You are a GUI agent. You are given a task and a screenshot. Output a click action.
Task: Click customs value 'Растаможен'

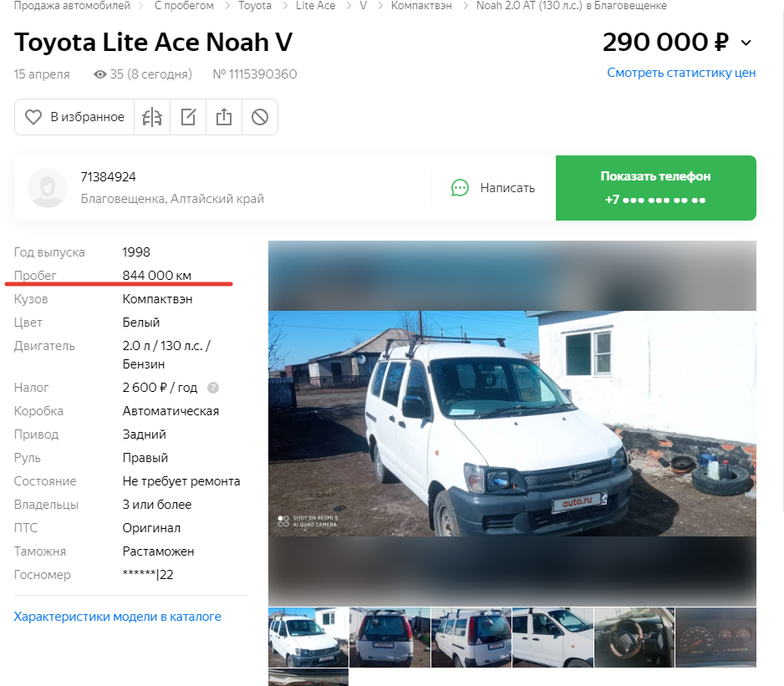(159, 551)
